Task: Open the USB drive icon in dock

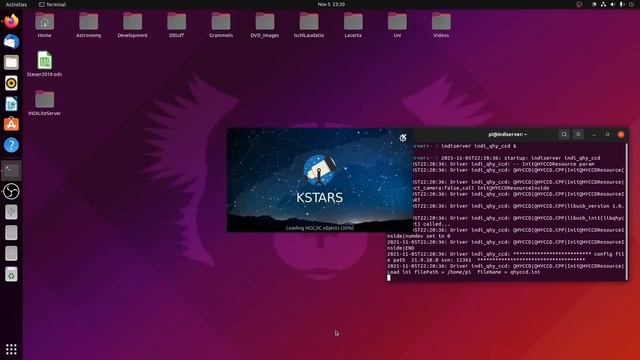Action: coord(11,212)
